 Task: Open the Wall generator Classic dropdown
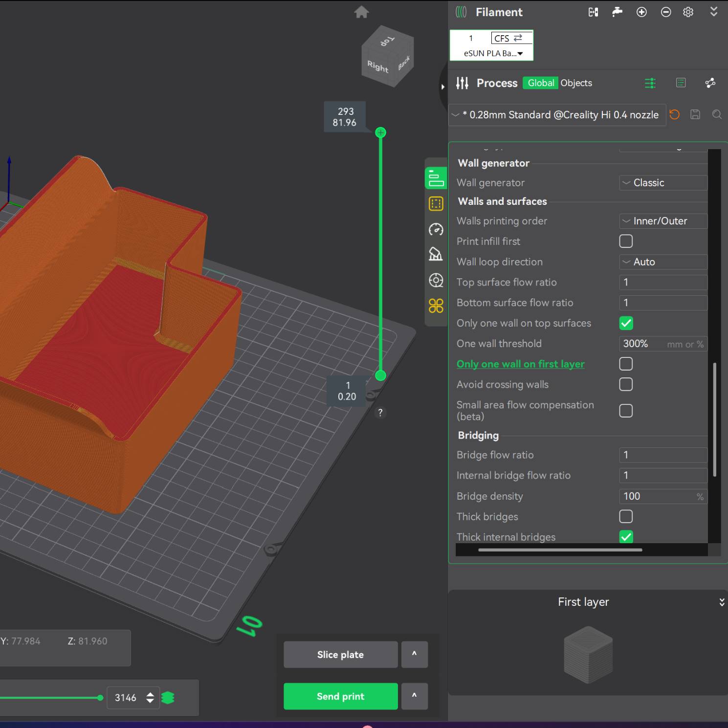coord(662,182)
